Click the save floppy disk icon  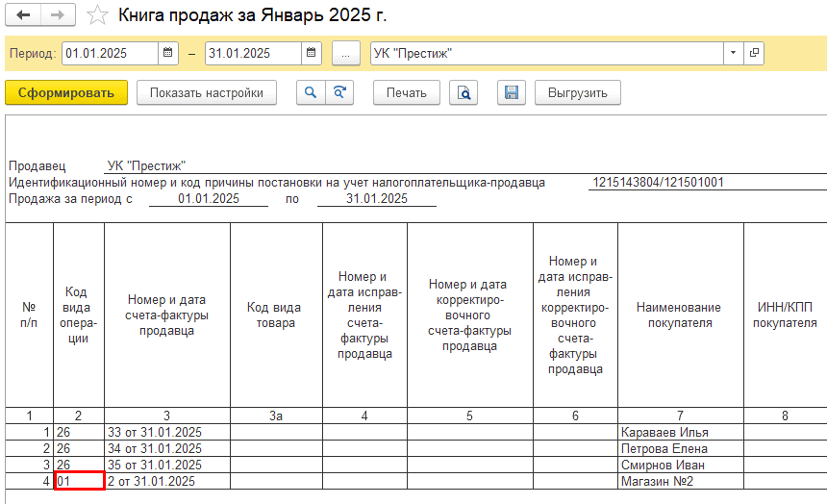[512, 92]
